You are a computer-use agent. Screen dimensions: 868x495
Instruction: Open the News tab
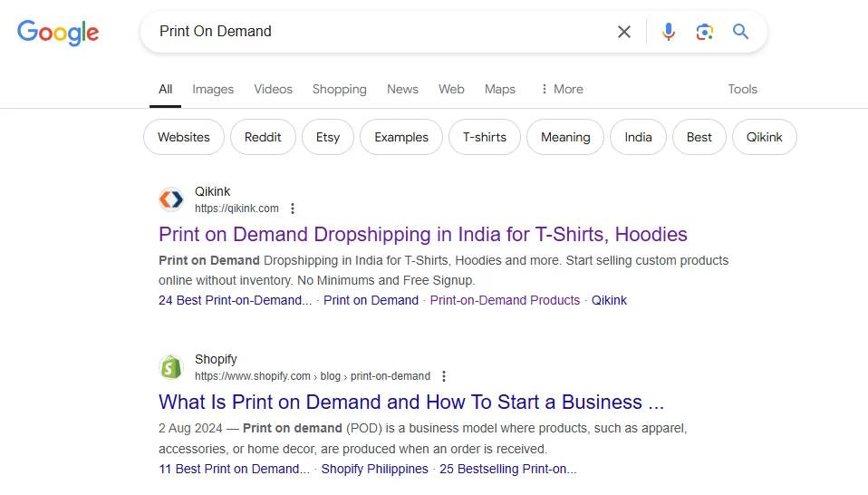coord(402,89)
